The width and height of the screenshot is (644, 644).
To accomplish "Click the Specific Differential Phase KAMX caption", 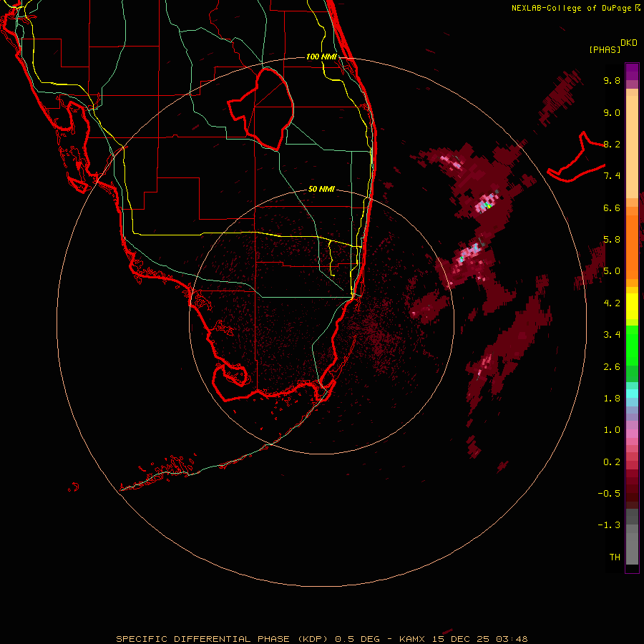I will (321, 639).
